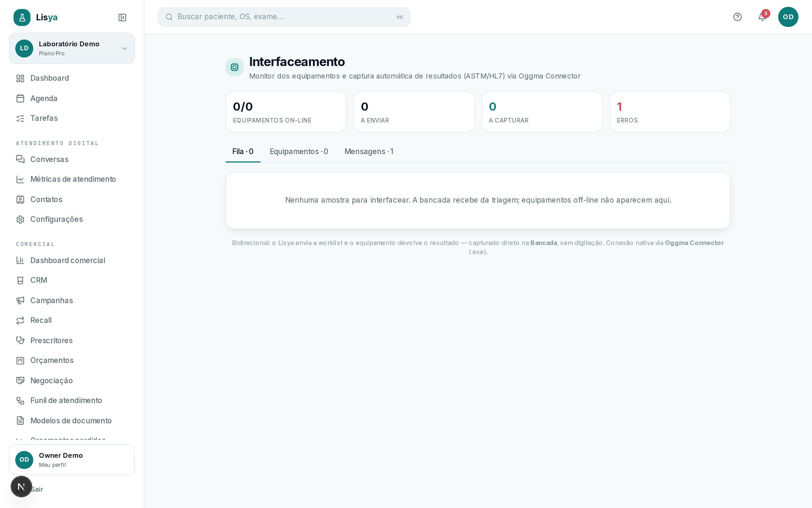Click the A enviar card
This screenshot has height=508, width=812.
tap(414, 112)
